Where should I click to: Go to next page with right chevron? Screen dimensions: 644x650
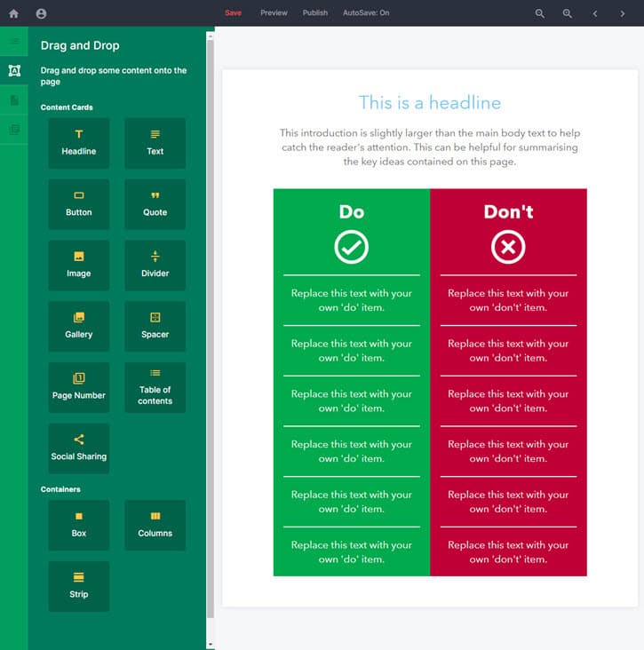(623, 13)
